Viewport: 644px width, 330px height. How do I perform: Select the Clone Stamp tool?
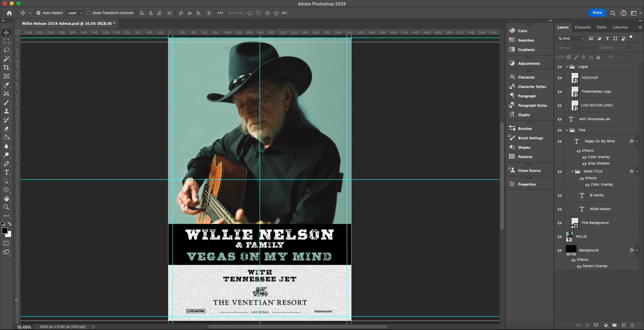click(x=6, y=111)
